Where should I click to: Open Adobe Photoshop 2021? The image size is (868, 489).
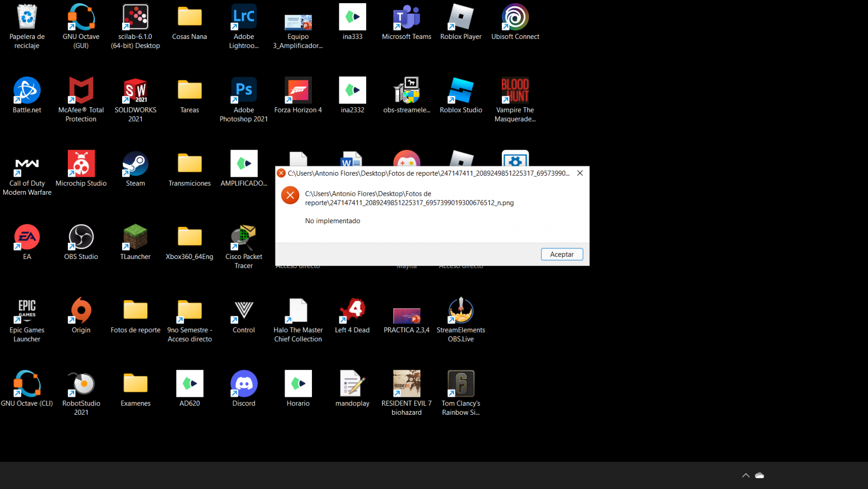[x=244, y=99]
